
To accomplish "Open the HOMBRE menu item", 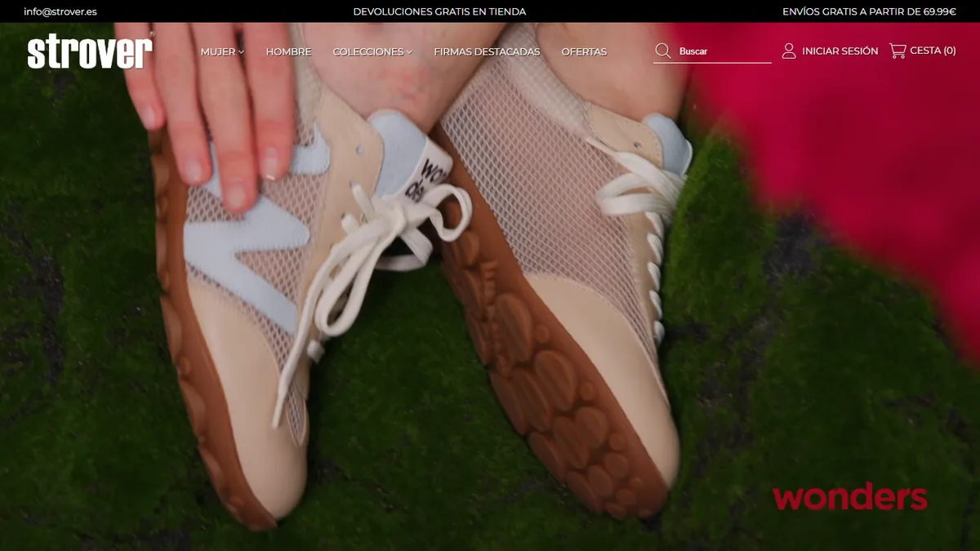I will click(x=288, y=51).
